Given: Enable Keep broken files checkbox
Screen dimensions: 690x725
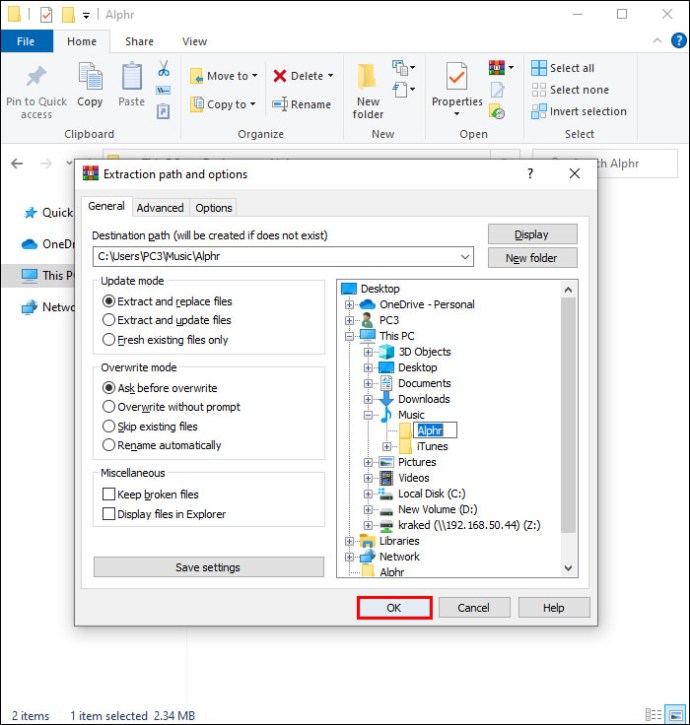Looking at the screenshot, I should 109,494.
